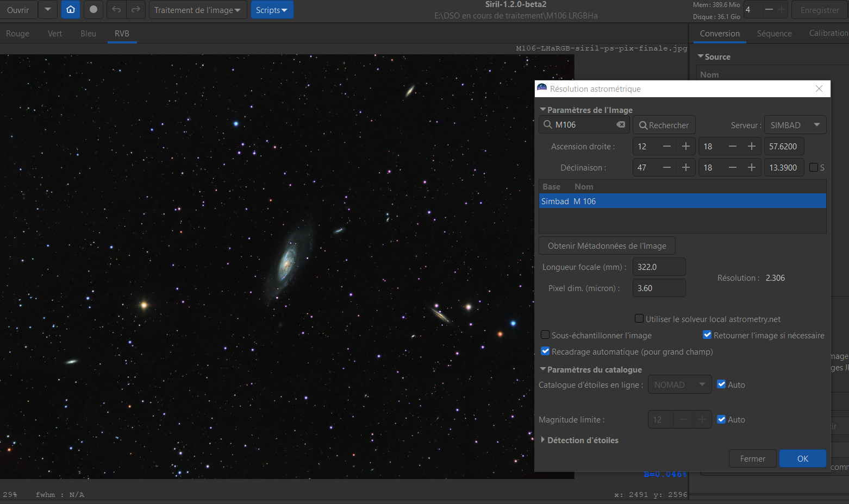849x504 pixels.
Task: Confirm with the OK button
Action: coord(802,458)
